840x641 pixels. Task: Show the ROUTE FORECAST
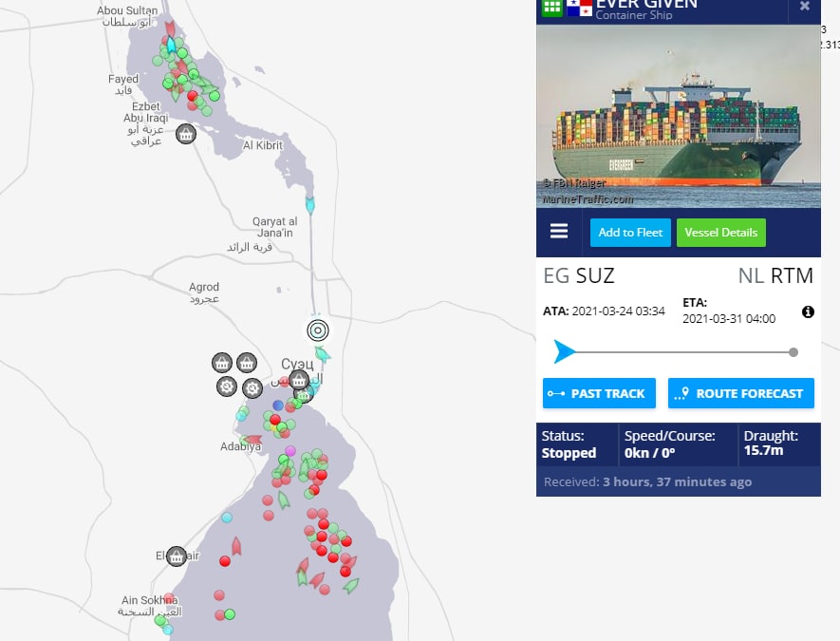[741, 393]
